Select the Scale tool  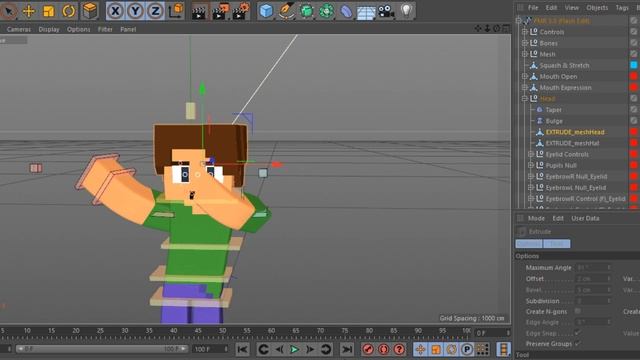click(x=49, y=11)
